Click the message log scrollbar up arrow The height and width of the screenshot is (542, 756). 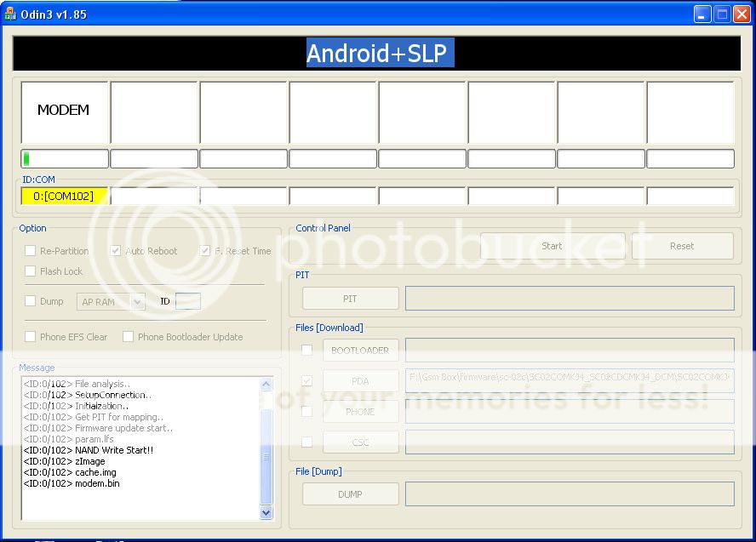[x=266, y=385]
